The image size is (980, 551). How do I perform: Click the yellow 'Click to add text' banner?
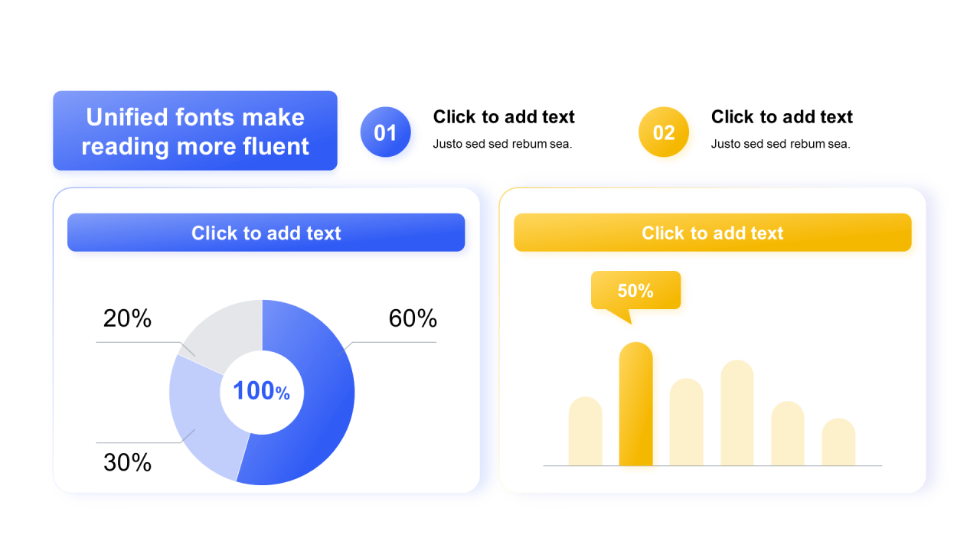712,233
